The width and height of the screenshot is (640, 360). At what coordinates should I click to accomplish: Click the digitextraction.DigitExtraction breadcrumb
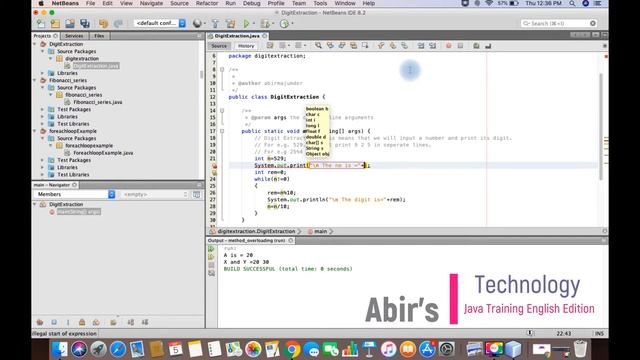[x=256, y=231]
